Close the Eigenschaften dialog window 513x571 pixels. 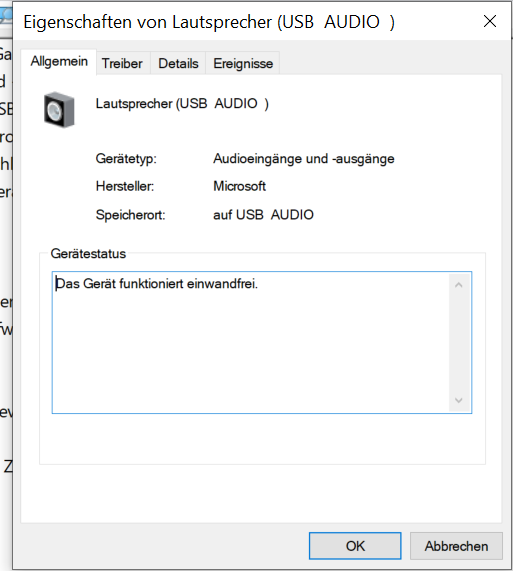(x=490, y=21)
